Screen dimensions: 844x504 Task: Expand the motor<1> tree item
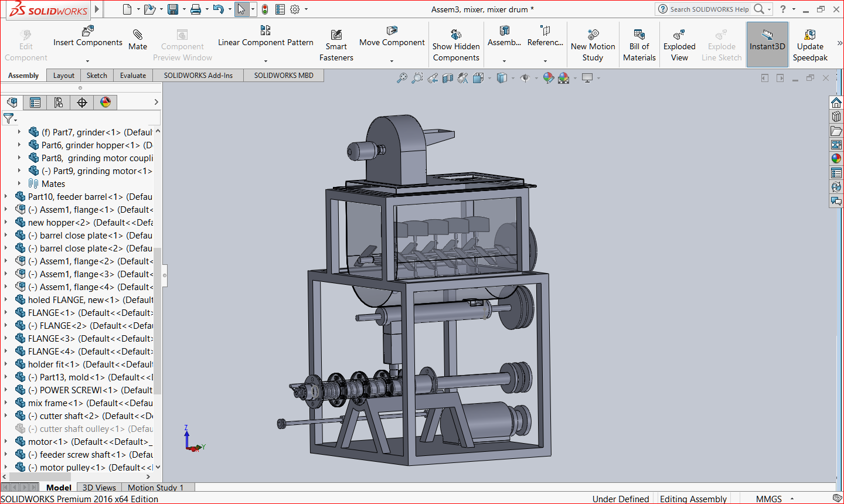point(6,442)
